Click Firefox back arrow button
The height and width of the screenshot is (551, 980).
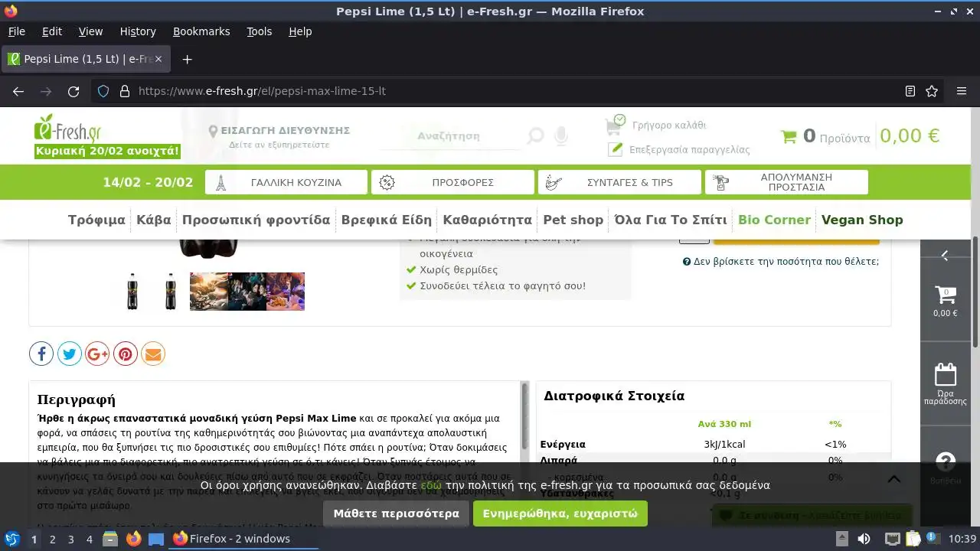(18, 91)
